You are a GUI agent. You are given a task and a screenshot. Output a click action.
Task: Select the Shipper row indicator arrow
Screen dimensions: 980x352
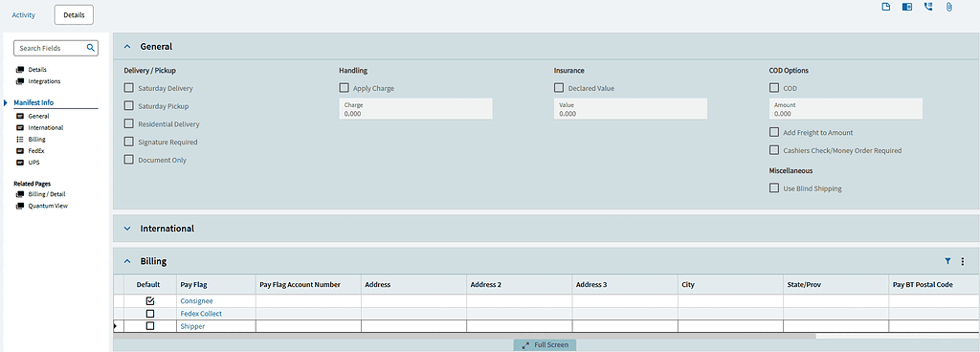(x=115, y=326)
